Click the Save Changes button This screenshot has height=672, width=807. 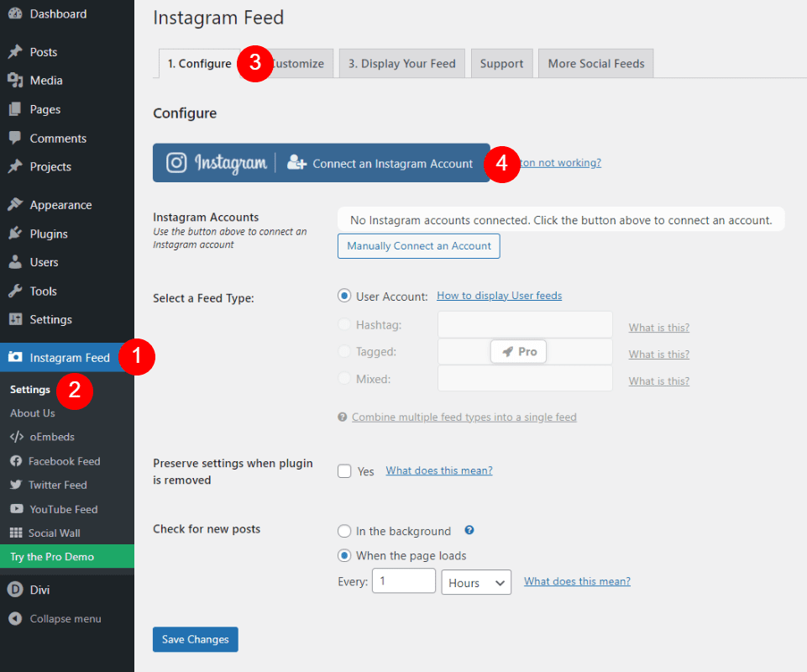pos(195,639)
